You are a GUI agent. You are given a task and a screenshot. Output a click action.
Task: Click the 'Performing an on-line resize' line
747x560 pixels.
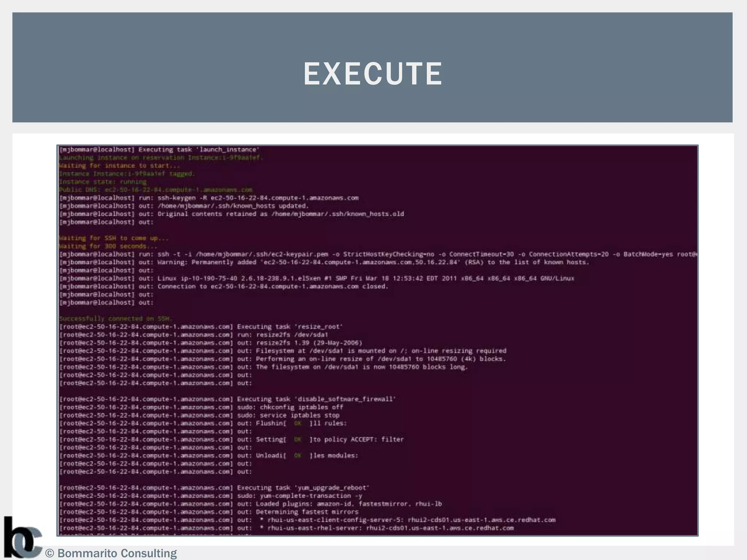coord(283,359)
